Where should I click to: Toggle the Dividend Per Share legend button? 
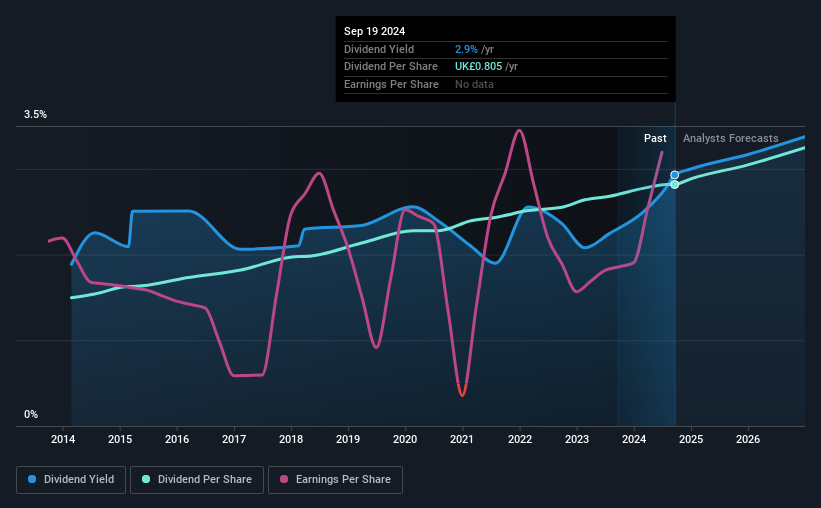click(197, 480)
